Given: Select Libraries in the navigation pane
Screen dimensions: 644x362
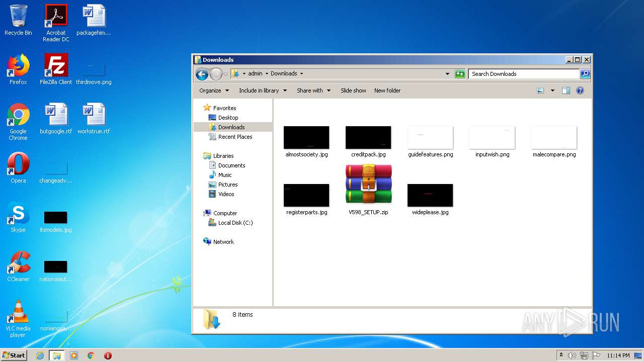Looking at the screenshot, I should tap(223, 156).
